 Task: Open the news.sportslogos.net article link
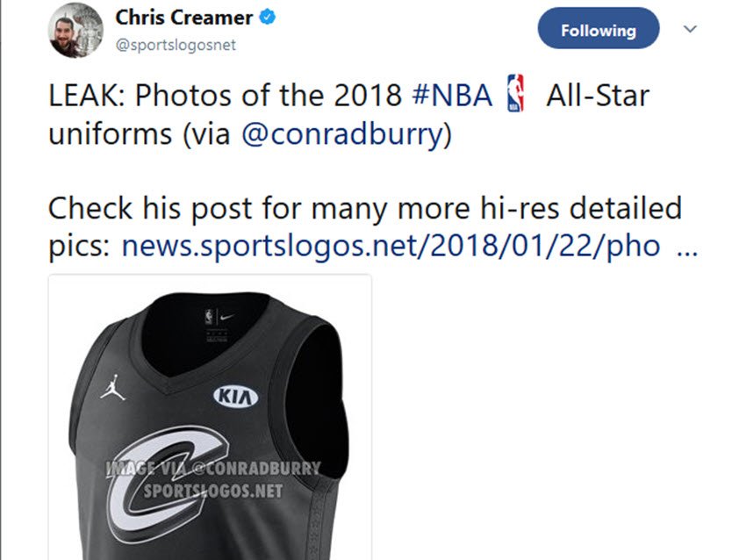coord(391,247)
